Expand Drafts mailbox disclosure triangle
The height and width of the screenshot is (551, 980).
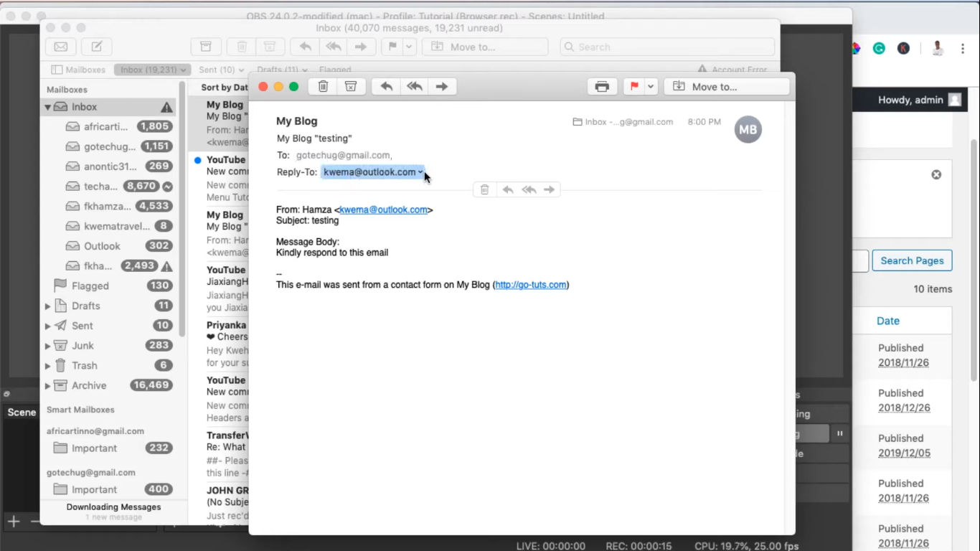coord(48,306)
